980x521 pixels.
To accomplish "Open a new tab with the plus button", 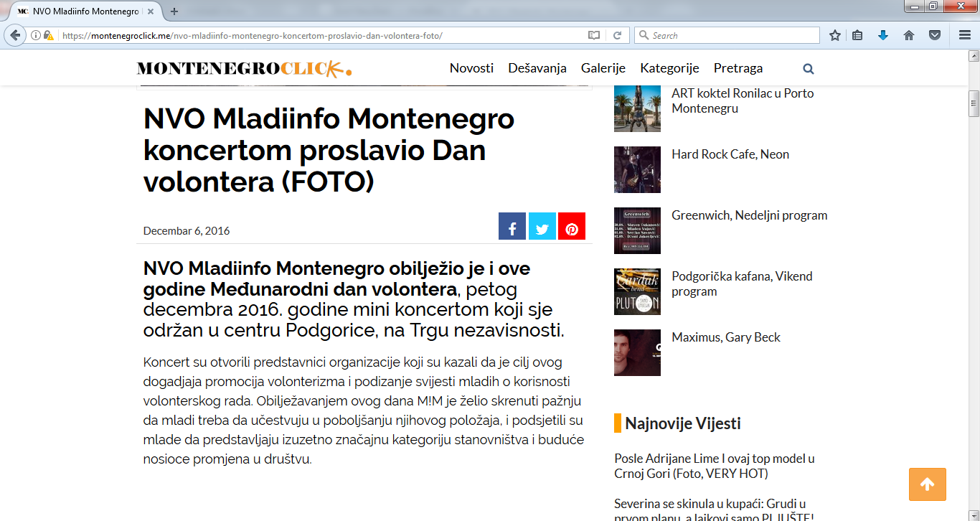I will point(174,11).
